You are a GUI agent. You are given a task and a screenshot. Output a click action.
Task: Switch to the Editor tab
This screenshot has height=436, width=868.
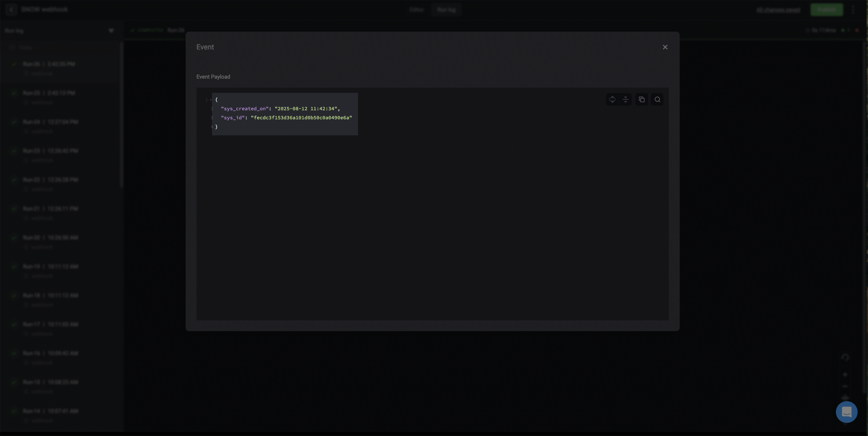pos(416,10)
